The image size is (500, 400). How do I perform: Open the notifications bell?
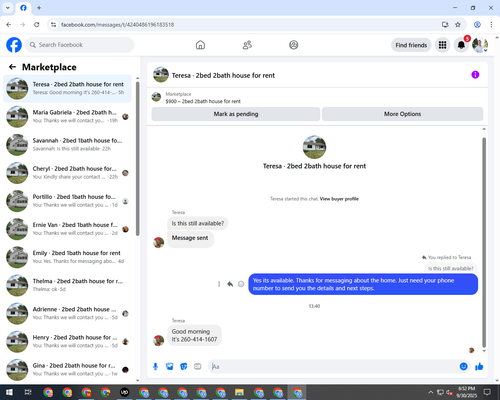coord(461,45)
